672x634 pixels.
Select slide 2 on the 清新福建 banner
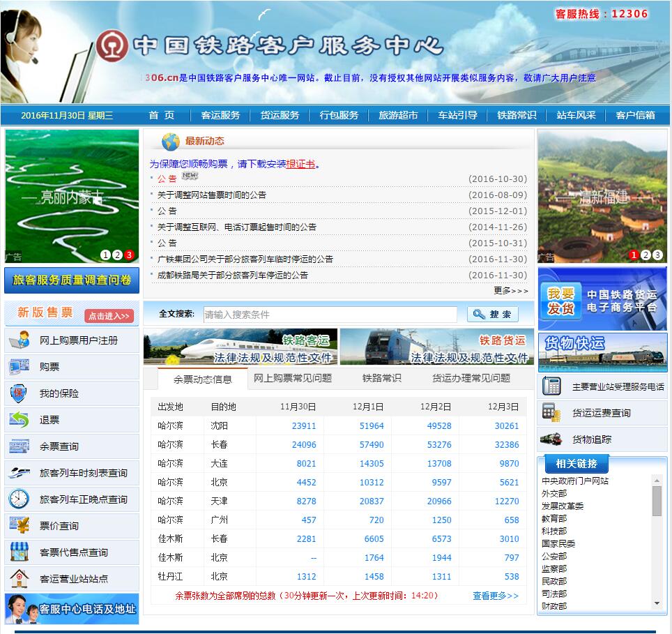pos(646,255)
